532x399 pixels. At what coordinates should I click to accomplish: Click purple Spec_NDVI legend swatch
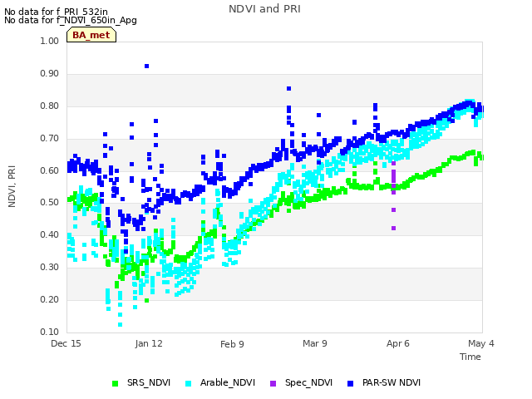[x=273, y=383]
